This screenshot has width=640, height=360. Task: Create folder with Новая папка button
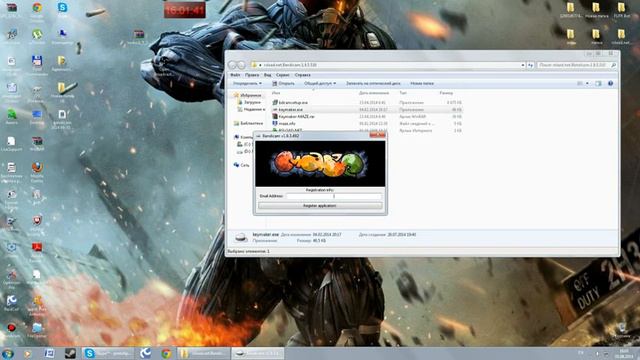click(x=422, y=83)
